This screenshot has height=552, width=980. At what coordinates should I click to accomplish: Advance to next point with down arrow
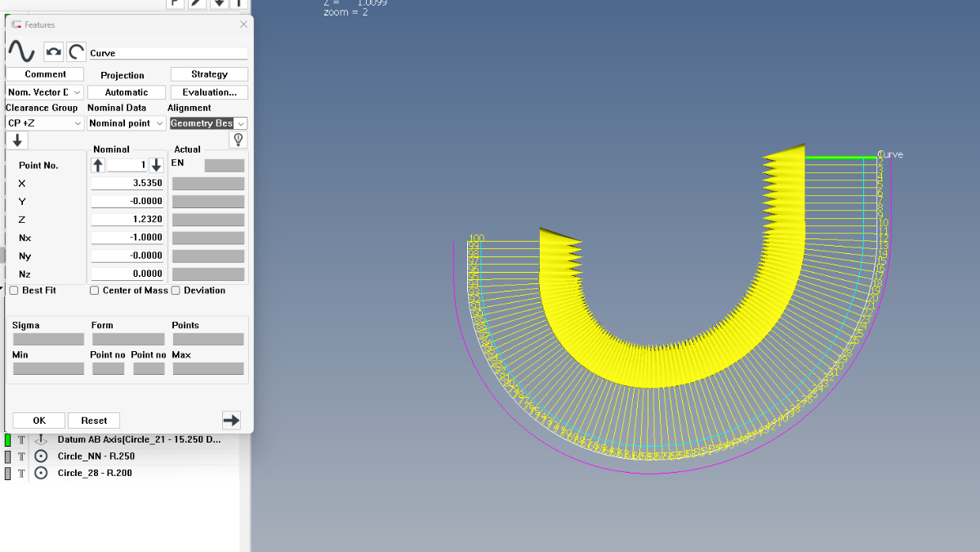(x=157, y=165)
